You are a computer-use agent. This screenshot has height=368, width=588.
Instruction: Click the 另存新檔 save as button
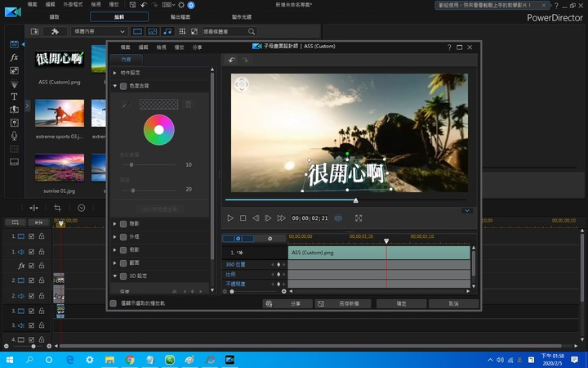[x=343, y=303]
